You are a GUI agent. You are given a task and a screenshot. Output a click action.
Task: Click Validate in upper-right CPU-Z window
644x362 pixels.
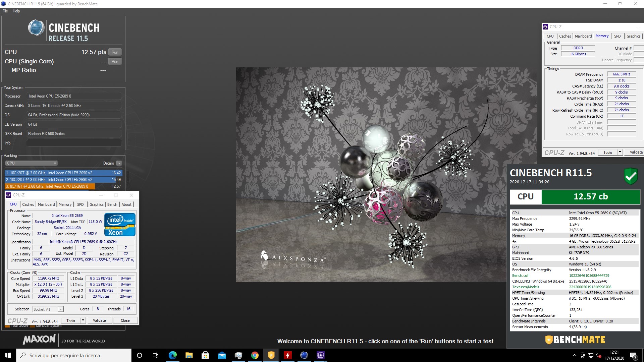pyautogui.click(x=635, y=153)
